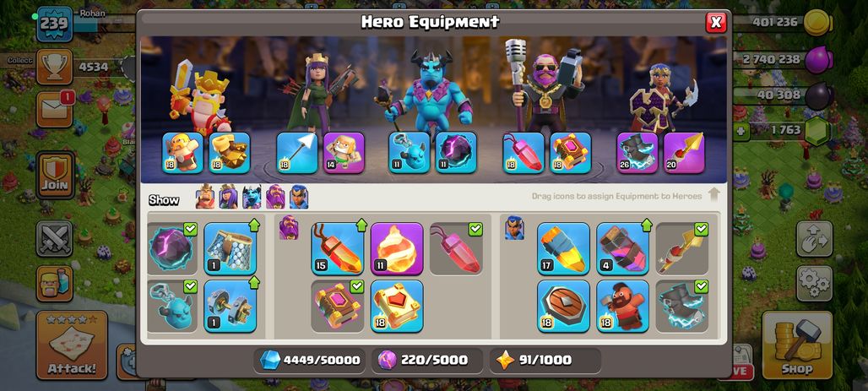Toggle Minion Prince filter in Show row
This screenshot has height=391, width=868.
point(252,197)
